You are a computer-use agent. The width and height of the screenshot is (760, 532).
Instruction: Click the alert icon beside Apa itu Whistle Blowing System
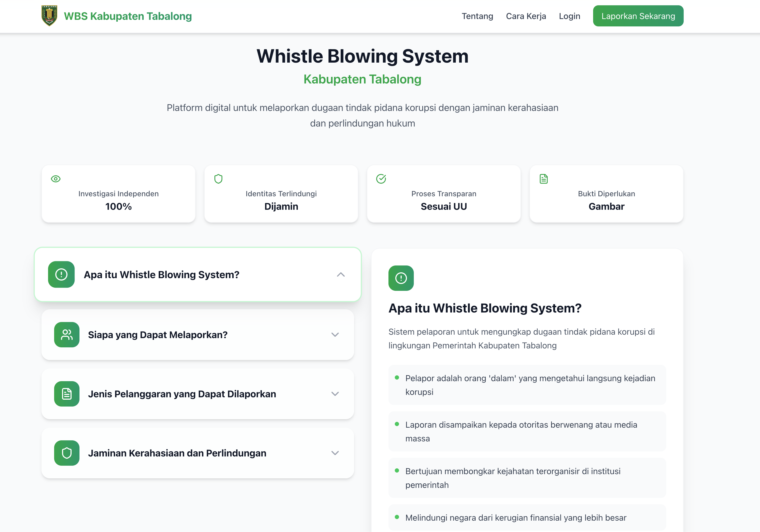(x=61, y=274)
